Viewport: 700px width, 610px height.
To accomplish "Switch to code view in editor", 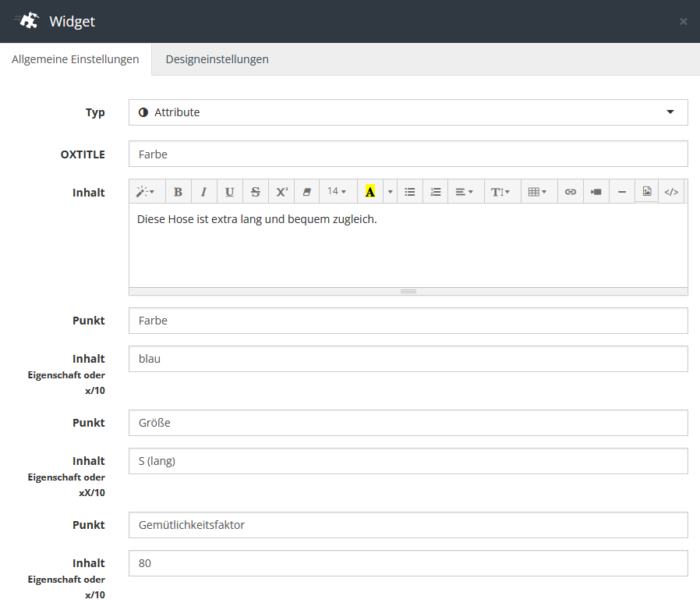I will pos(671,192).
